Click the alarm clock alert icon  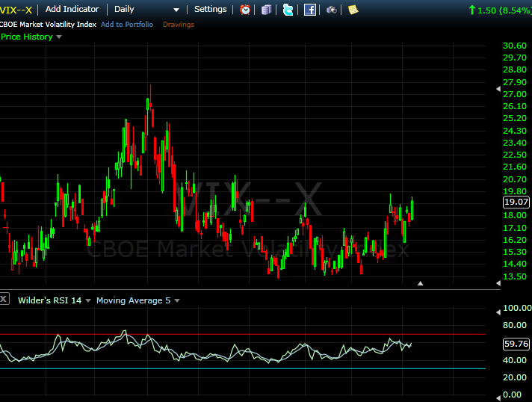(x=245, y=10)
